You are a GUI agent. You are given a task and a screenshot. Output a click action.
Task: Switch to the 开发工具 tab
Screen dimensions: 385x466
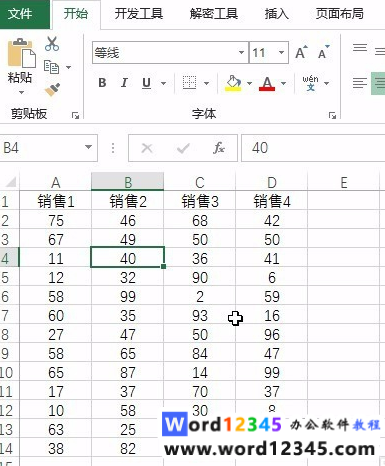pos(139,14)
